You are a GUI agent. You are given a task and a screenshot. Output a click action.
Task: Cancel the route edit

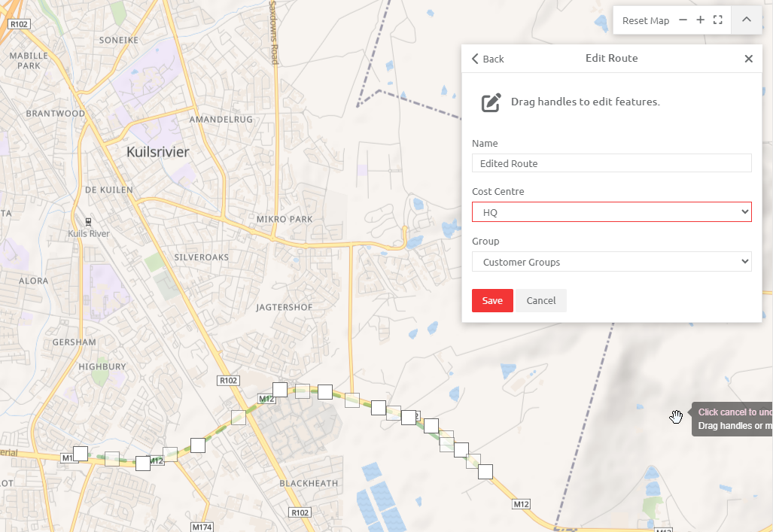[x=540, y=300]
